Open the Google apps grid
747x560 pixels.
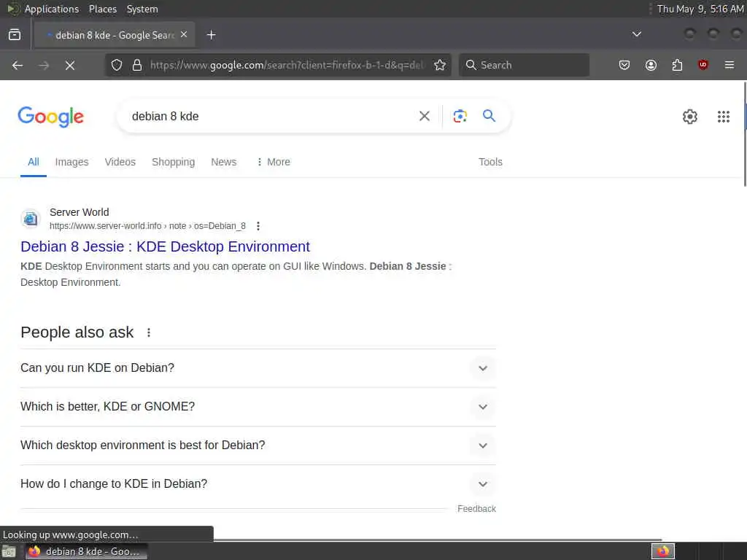(724, 117)
